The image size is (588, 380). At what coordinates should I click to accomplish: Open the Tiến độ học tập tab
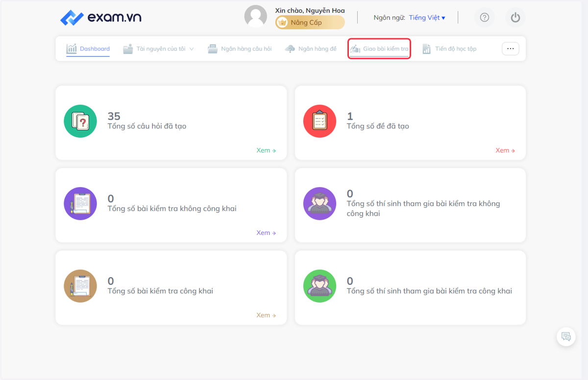coord(449,49)
